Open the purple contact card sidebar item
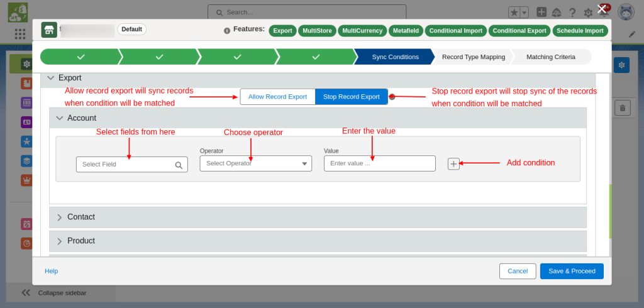644x308 pixels. click(26, 122)
